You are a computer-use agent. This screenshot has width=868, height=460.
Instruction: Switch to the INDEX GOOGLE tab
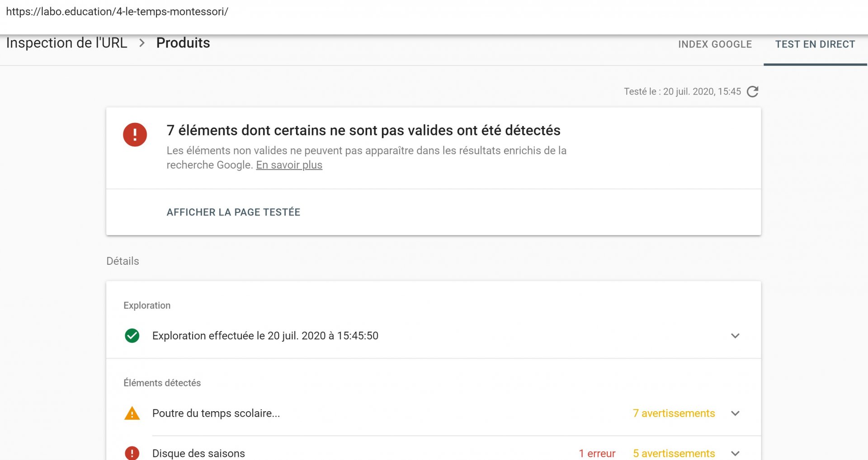pos(715,44)
